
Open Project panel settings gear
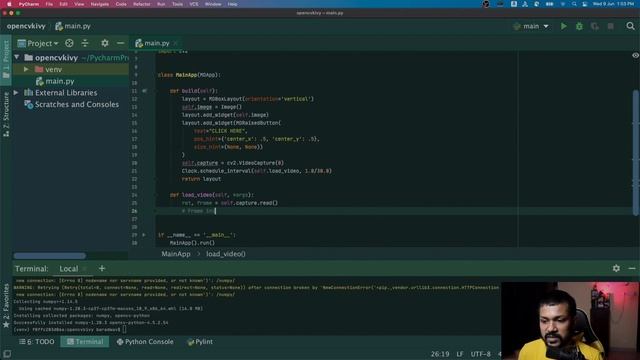click(x=105, y=43)
